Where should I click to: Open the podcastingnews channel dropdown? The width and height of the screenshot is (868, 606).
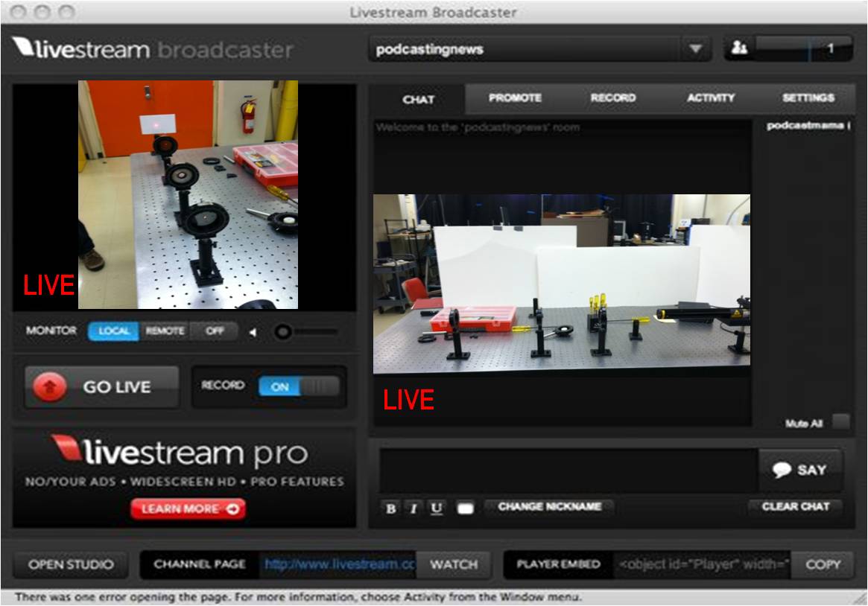tap(696, 49)
